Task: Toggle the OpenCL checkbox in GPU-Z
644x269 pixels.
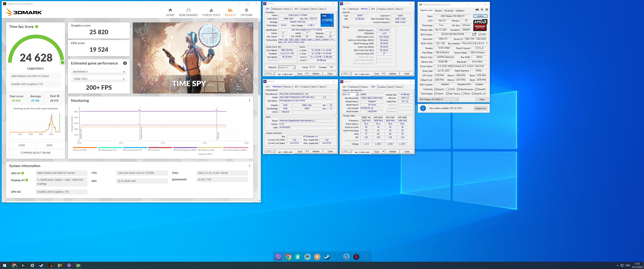Action: pyautogui.click(x=436, y=89)
